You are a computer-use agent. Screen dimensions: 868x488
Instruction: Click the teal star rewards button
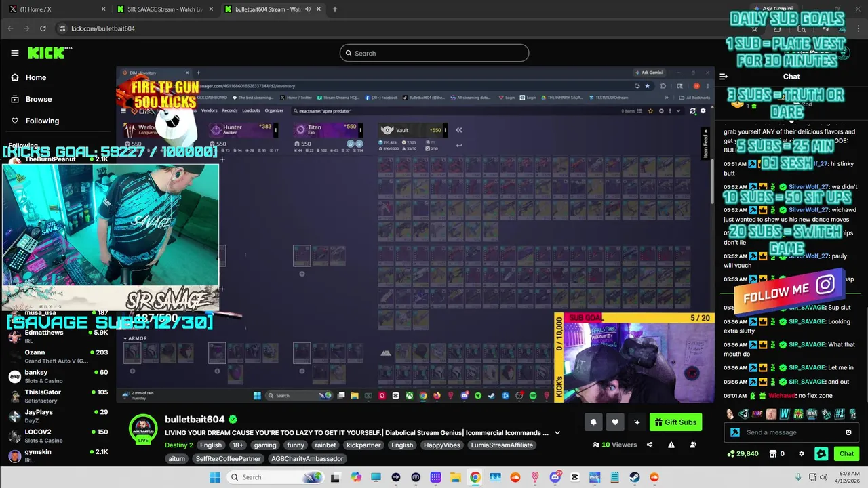[821, 453]
